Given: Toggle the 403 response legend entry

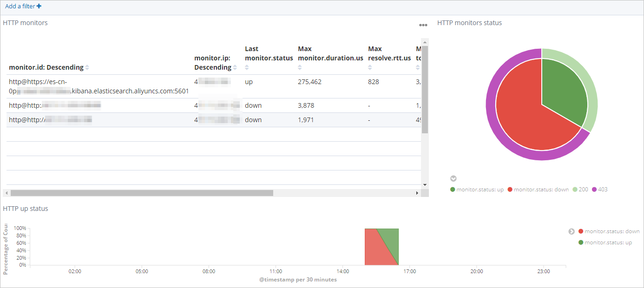Looking at the screenshot, I should pyautogui.click(x=599, y=190).
